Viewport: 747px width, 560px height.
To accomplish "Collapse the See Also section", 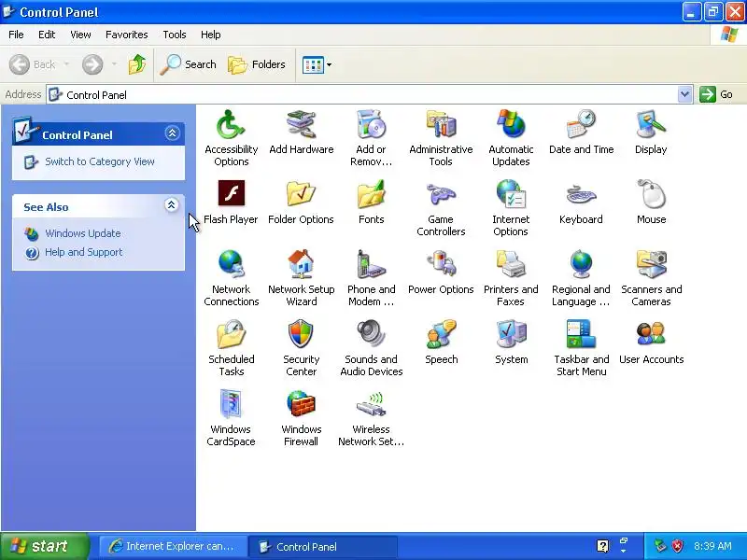I will 172,204.
